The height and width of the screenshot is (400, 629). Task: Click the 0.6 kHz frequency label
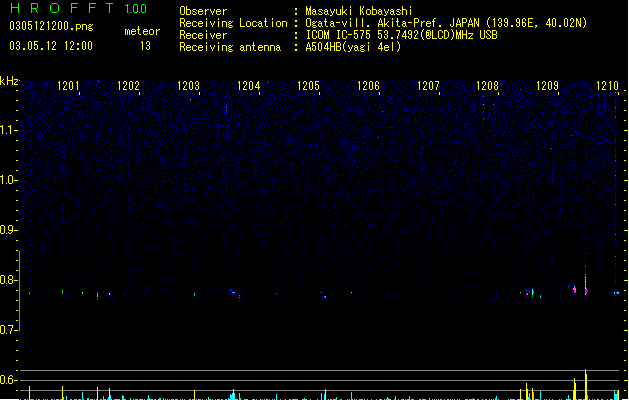click(8, 380)
